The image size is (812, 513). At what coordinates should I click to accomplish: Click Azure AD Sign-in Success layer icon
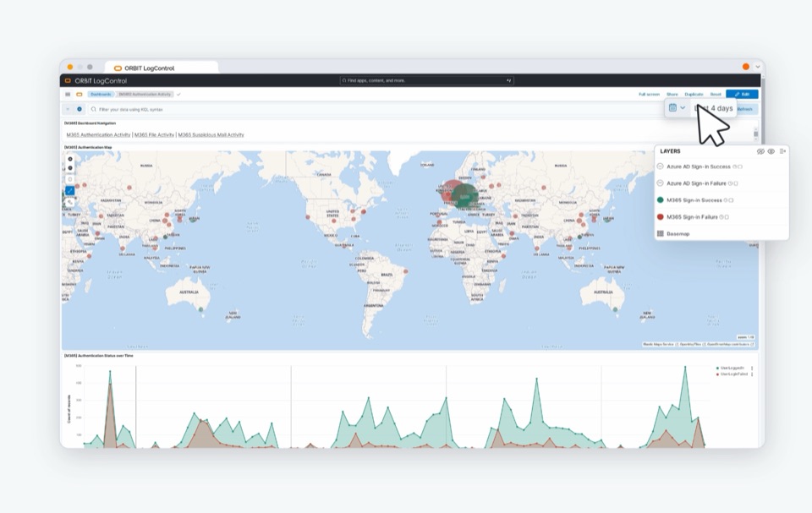(661, 166)
